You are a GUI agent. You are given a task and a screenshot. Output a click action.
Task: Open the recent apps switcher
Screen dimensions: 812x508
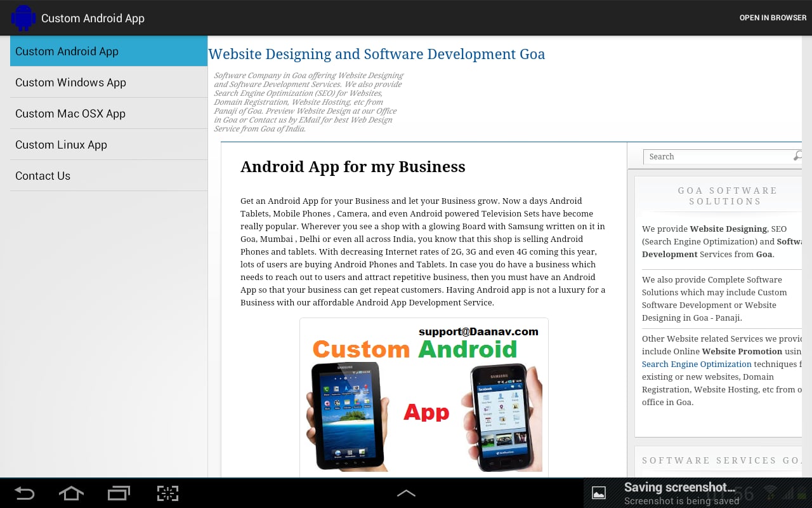pyautogui.click(x=119, y=493)
